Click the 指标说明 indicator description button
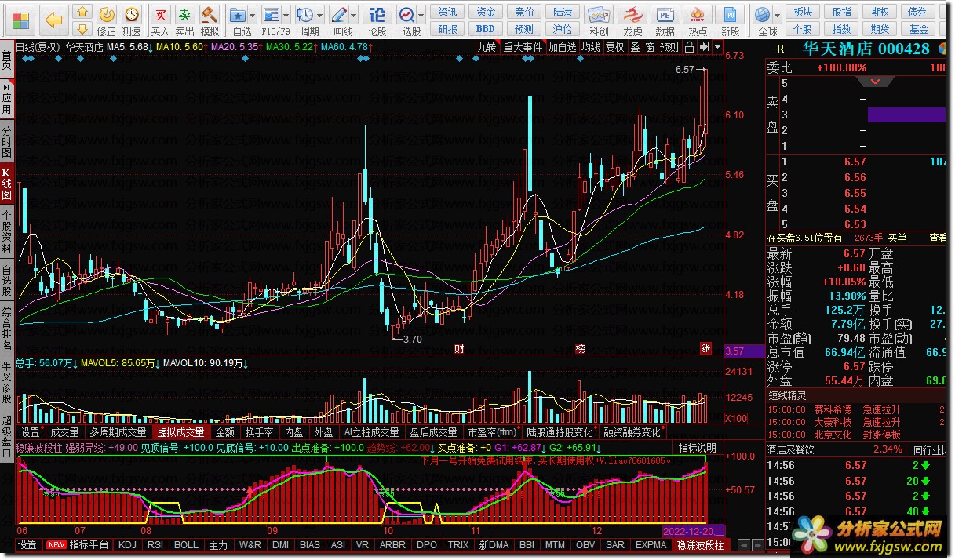 click(698, 448)
